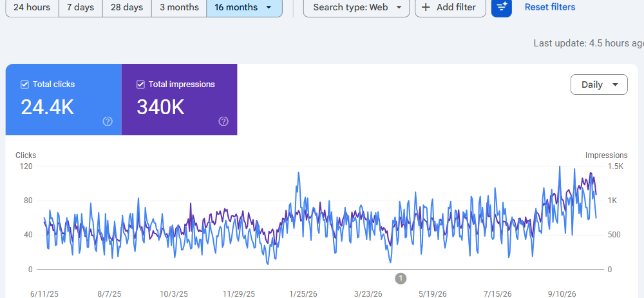Click the 1.5K impressions axis label

coord(616,166)
